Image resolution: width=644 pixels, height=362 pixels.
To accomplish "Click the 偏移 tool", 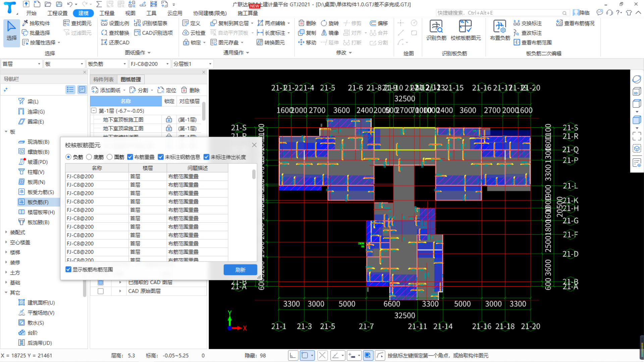I will point(379,23).
